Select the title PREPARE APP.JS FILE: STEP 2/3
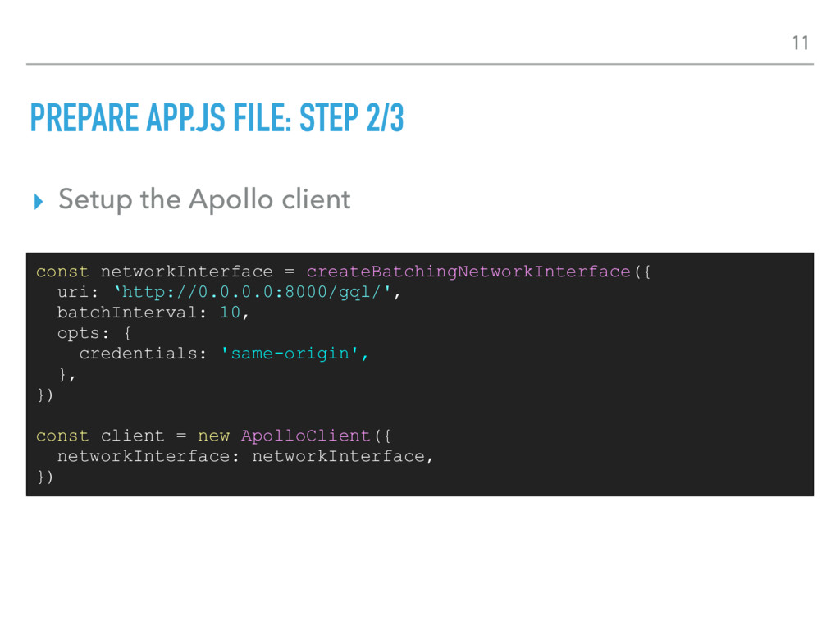Viewport: 840px width, 630px height. coord(215,118)
